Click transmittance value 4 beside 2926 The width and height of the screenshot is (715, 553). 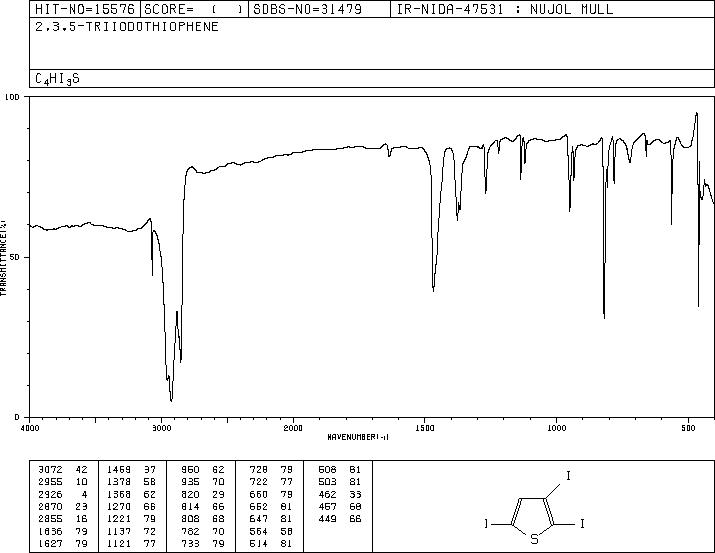[84, 494]
